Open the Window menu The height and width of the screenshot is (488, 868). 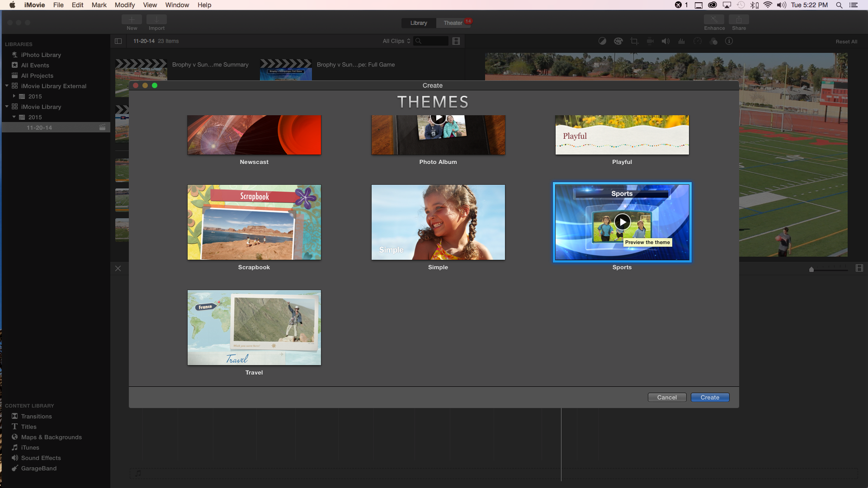coord(177,5)
